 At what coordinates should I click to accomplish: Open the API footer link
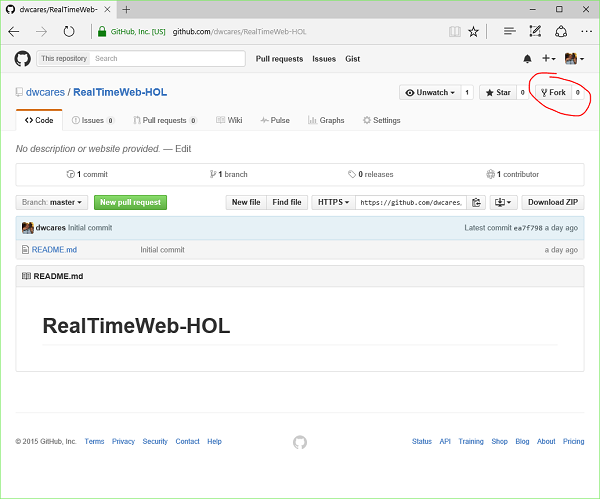click(x=445, y=441)
